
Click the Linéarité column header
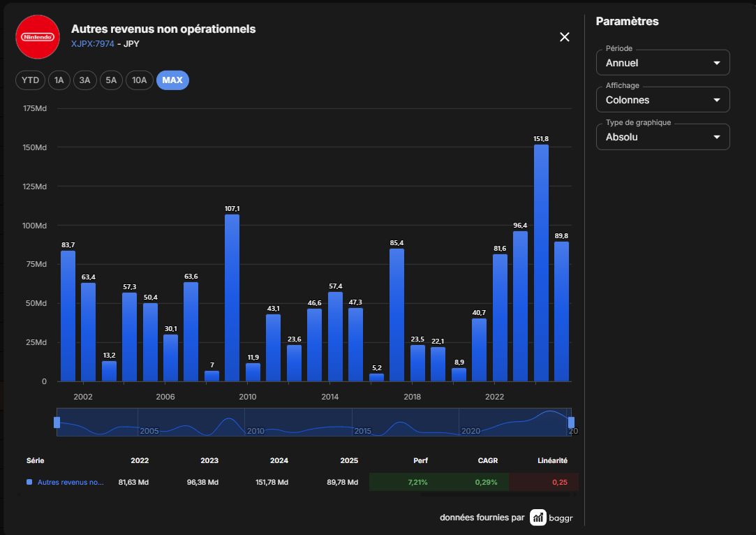coord(553,461)
